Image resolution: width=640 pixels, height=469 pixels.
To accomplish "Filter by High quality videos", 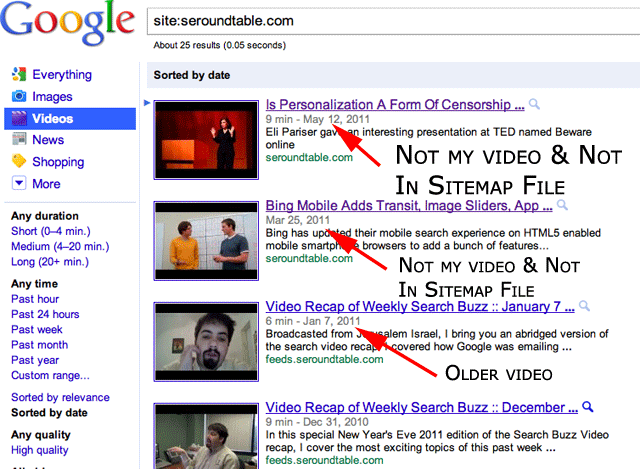I will pos(40,450).
